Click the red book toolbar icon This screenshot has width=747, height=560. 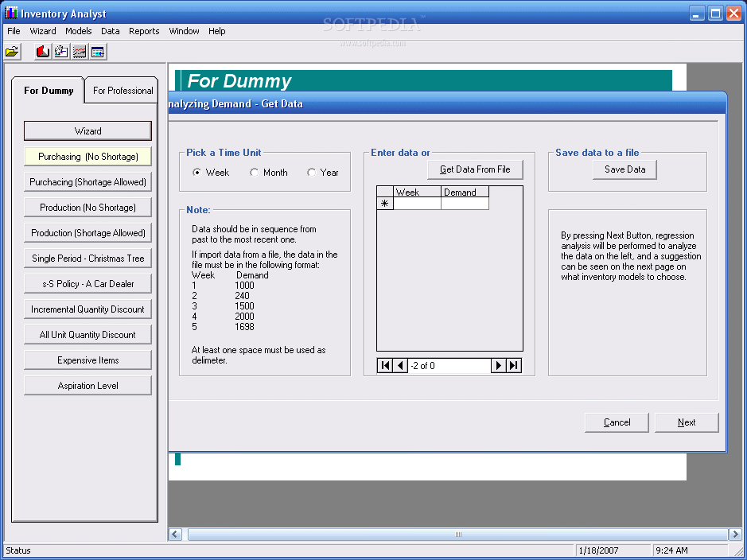[x=43, y=52]
